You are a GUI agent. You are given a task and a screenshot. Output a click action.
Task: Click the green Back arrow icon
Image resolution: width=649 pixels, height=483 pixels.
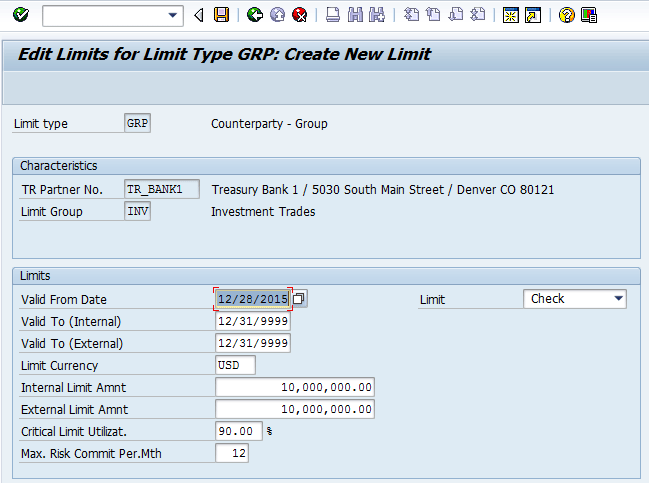click(x=255, y=15)
